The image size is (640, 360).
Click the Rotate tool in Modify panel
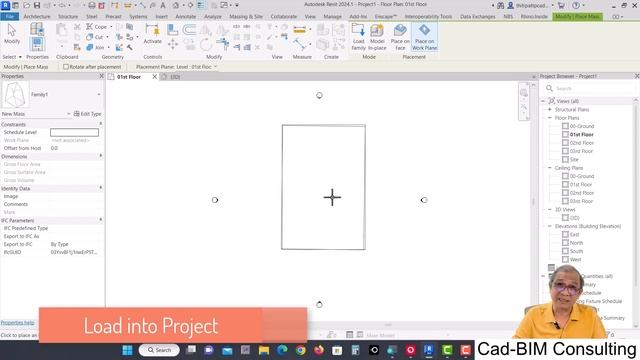click(x=206, y=44)
